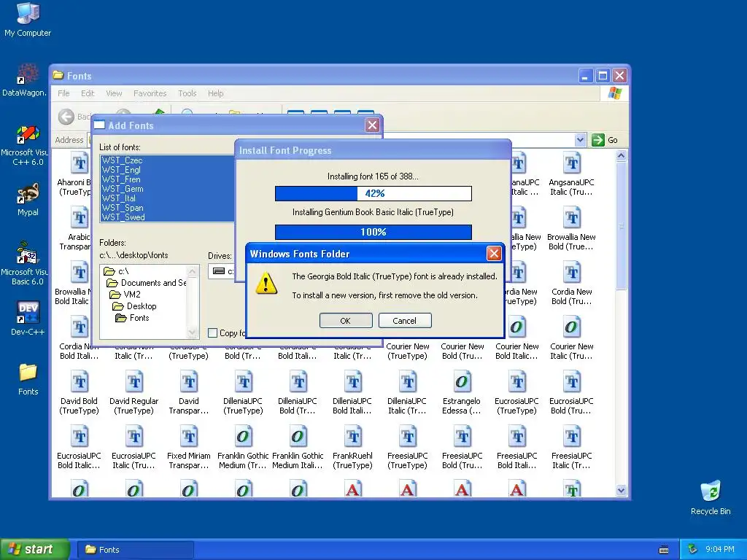This screenshot has width=747, height=560.
Task: Toggle the Copy fonts checkbox
Action: 213,332
